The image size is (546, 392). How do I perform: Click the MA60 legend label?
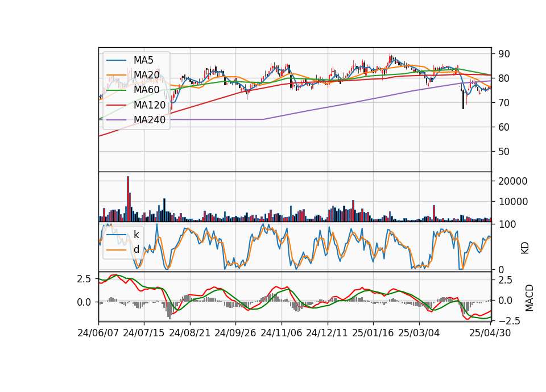tap(147, 90)
